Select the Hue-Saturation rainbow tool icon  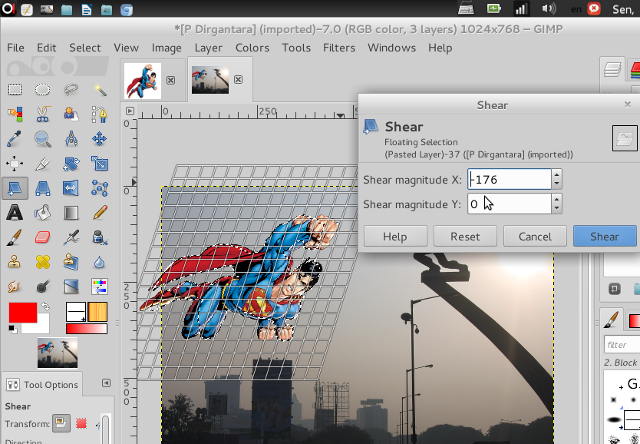100,286
